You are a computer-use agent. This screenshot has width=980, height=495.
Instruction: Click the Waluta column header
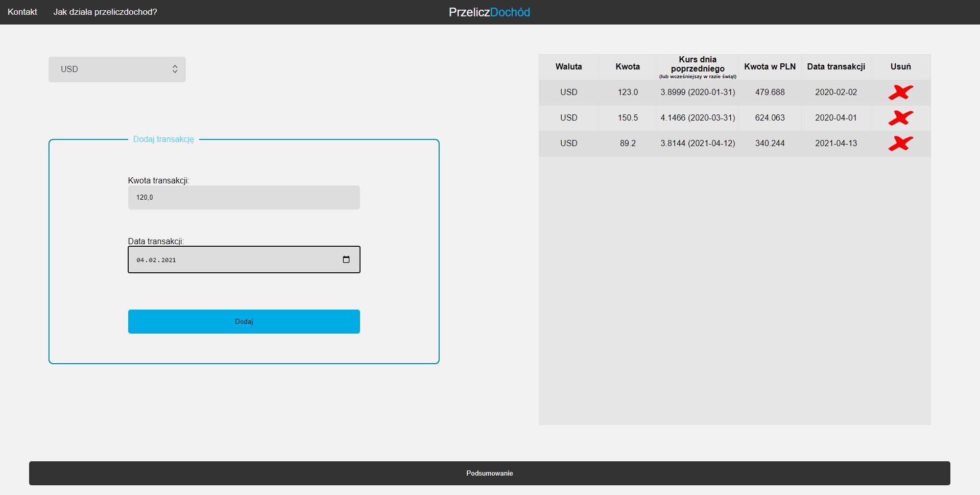[568, 66]
